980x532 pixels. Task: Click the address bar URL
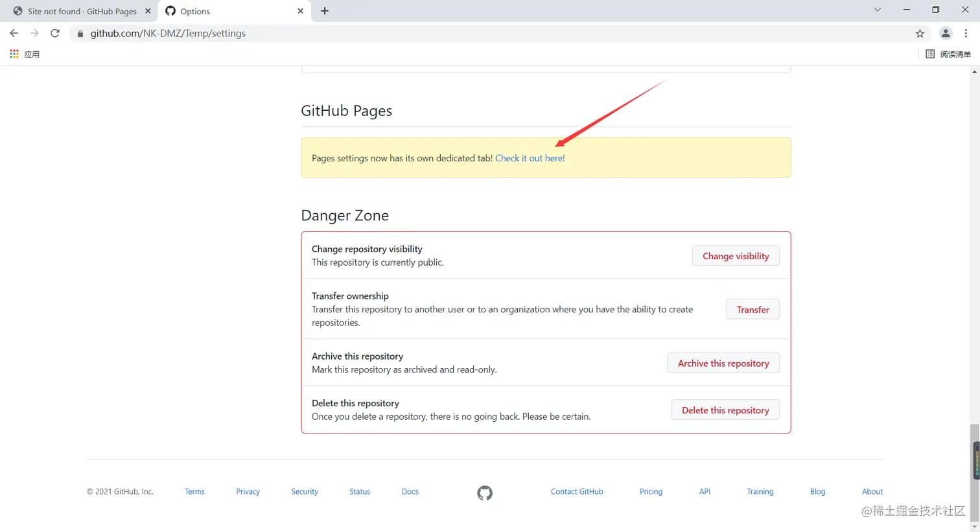tap(168, 34)
